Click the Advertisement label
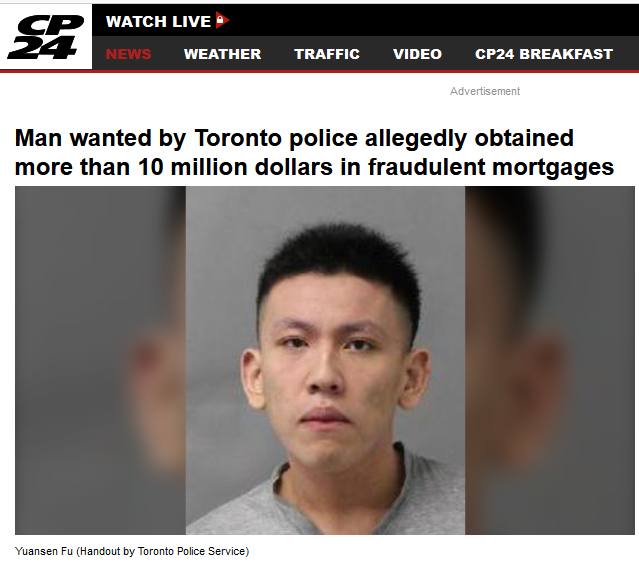 click(485, 91)
